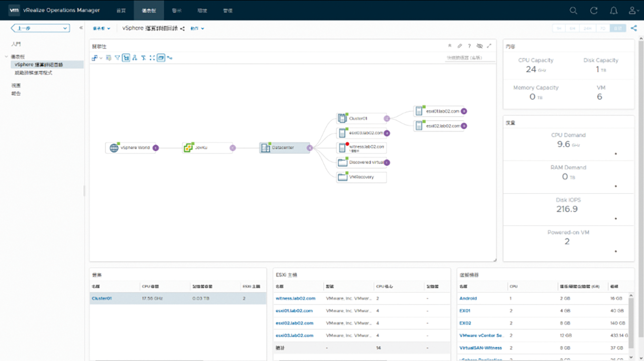Click first layout icon in relationship toolbar
The width and height of the screenshot is (644, 361).
[95, 58]
